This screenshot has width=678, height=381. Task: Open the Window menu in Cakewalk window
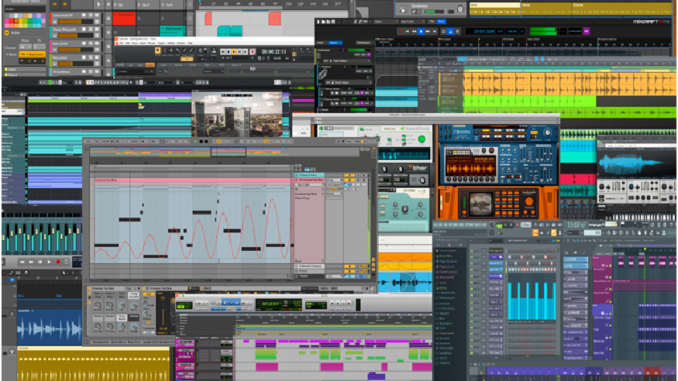click(x=181, y=43)
